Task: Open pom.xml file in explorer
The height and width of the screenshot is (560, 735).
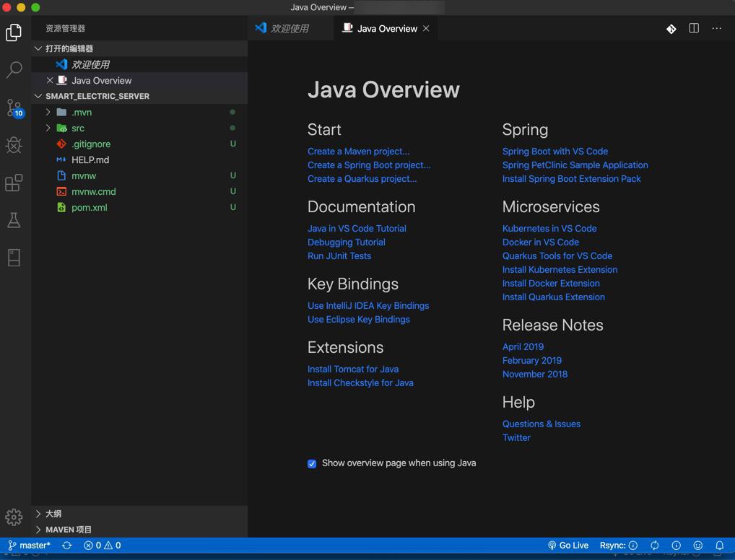Action: pyautogui.click(x=139, y=207)
